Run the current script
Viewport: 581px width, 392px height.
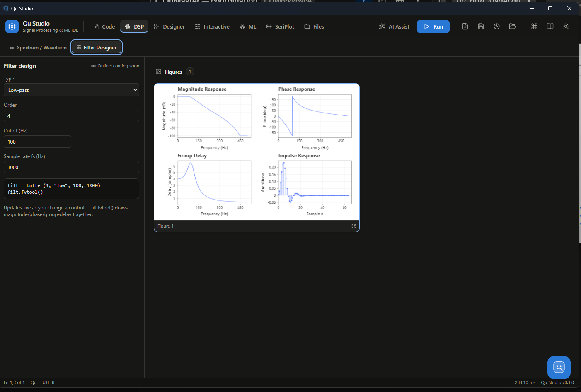point(433,26)
